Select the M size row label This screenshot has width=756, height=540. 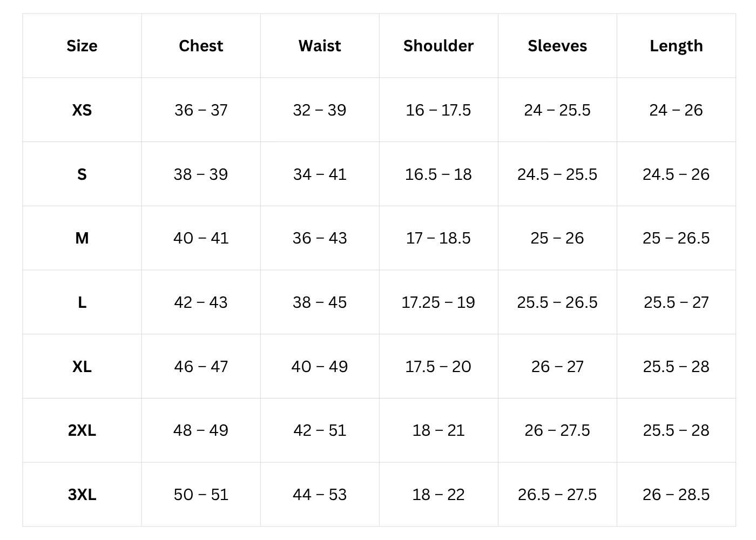coord(82,238)
